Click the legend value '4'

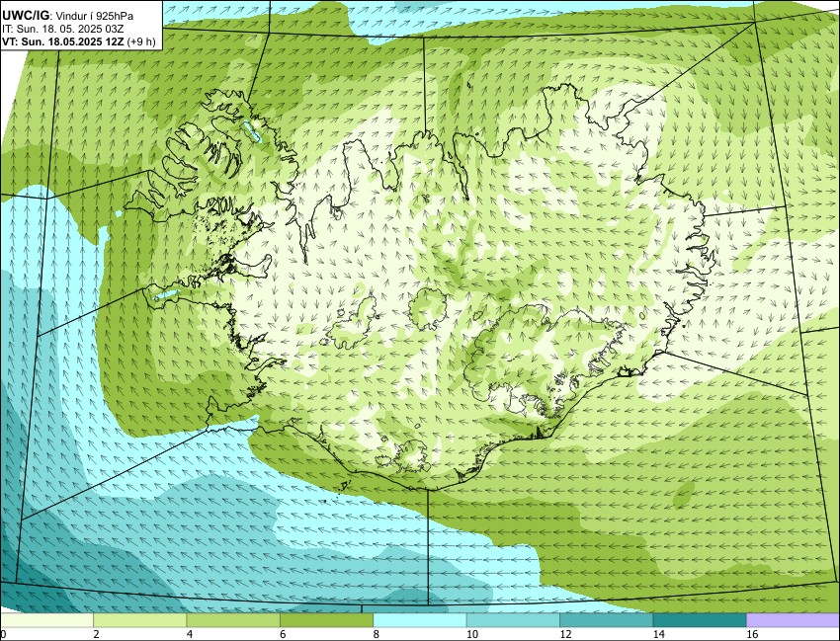pos(189,634)
